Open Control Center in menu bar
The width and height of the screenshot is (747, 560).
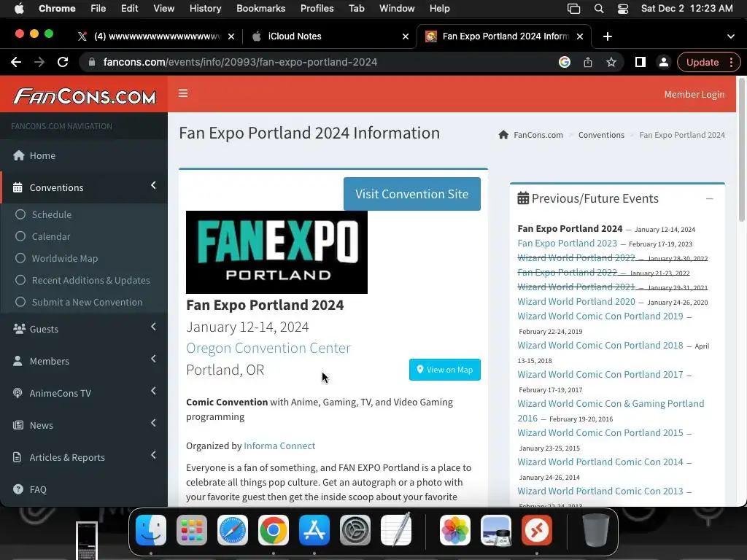pos(623,9)
